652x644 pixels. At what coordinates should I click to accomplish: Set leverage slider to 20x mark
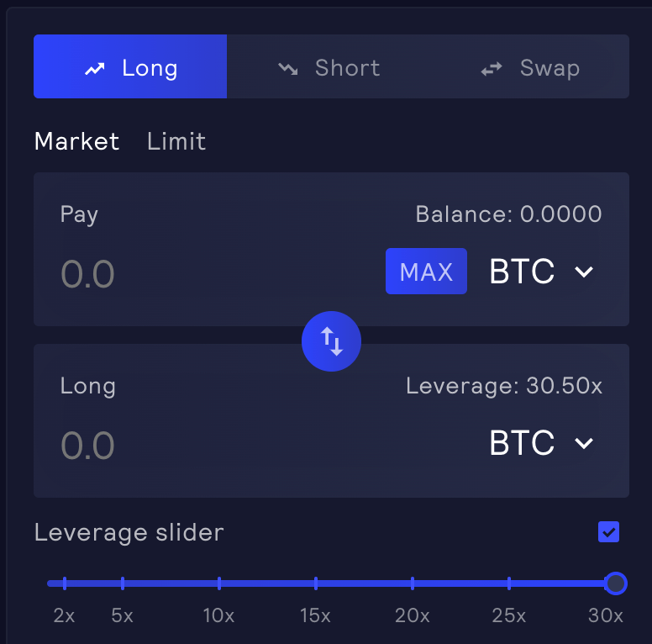413,583
